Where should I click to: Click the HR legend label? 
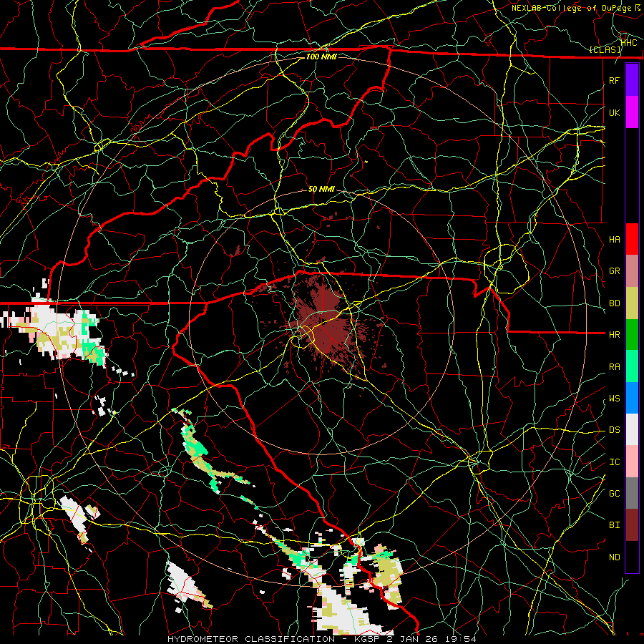pyautogui.click(x=615, y=335)
